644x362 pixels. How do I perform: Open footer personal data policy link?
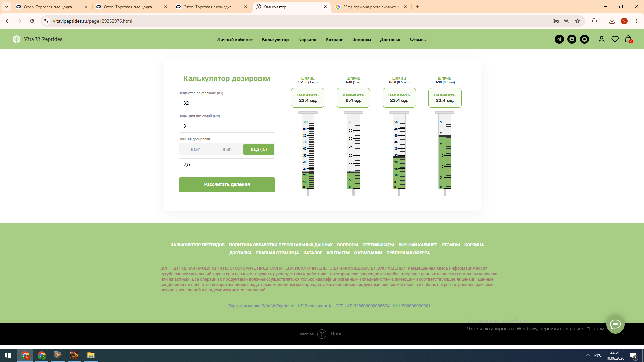click(281, 245)
